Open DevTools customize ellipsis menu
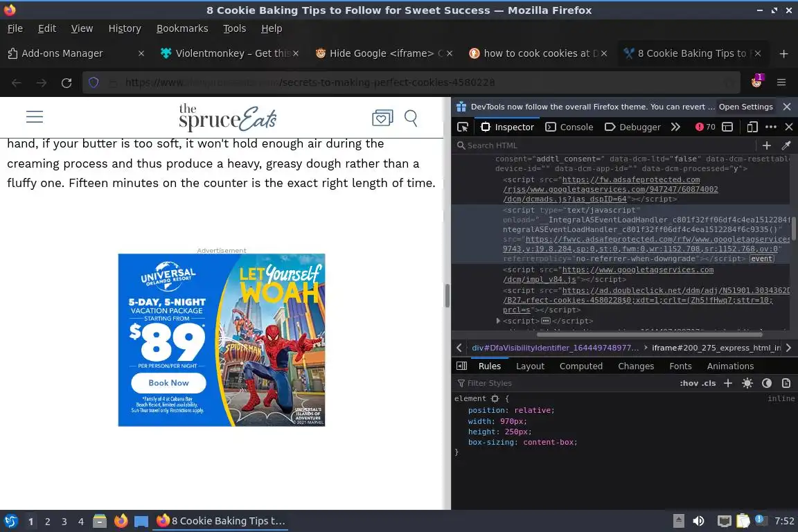 point(771,127)
